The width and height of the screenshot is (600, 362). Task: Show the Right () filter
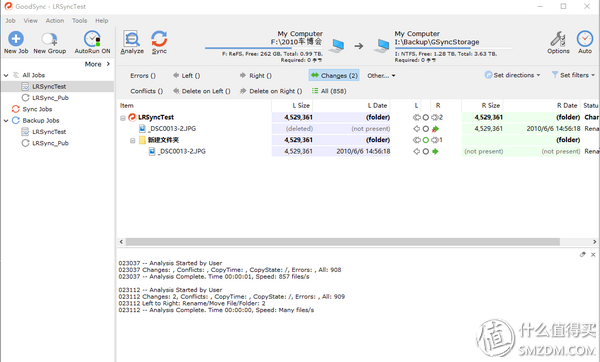pos(256,76)
